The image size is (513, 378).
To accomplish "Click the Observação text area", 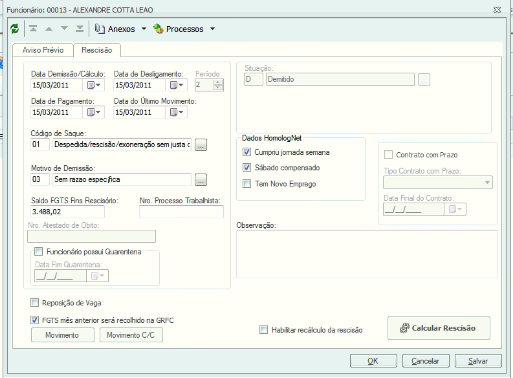I will click(x=367, y=254).
